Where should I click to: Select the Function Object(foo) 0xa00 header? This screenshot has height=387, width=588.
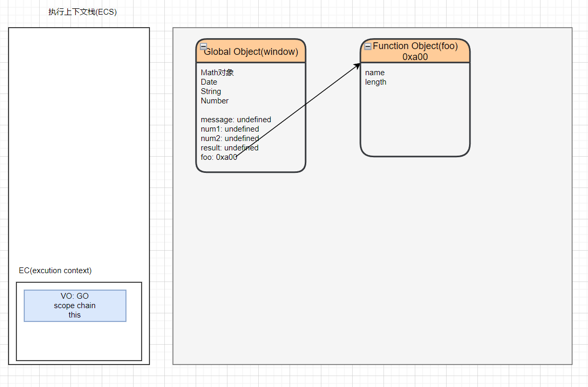[x=415, y=51]
